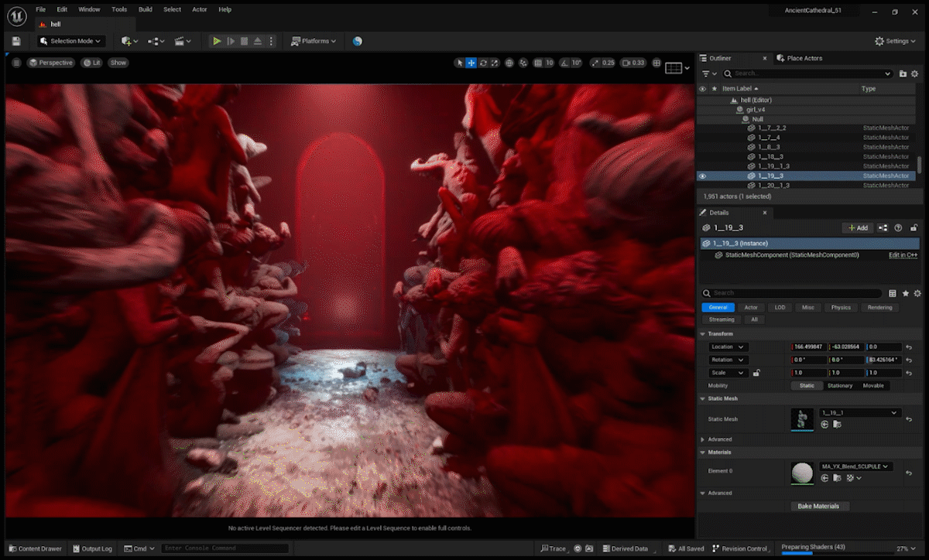Toggle the Scale ratio lock icon
929x560 pixels.
pos(756,373)
